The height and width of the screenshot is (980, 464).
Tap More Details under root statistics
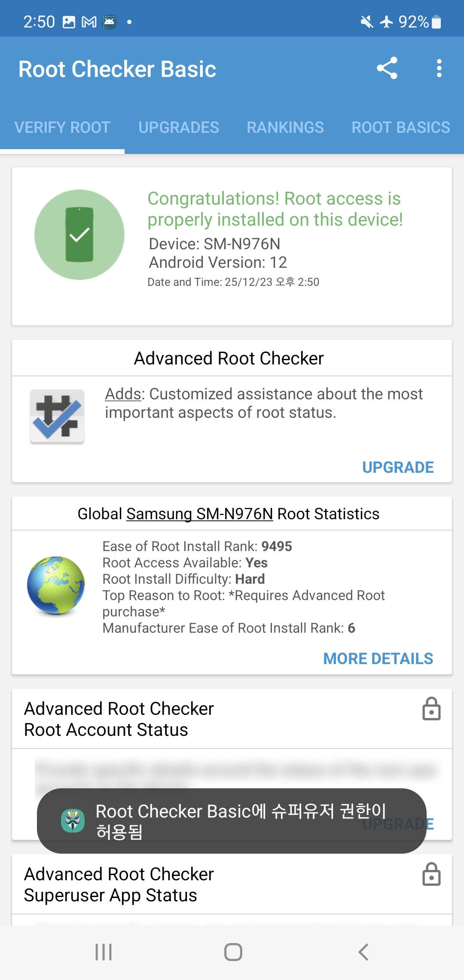(378, 658)
